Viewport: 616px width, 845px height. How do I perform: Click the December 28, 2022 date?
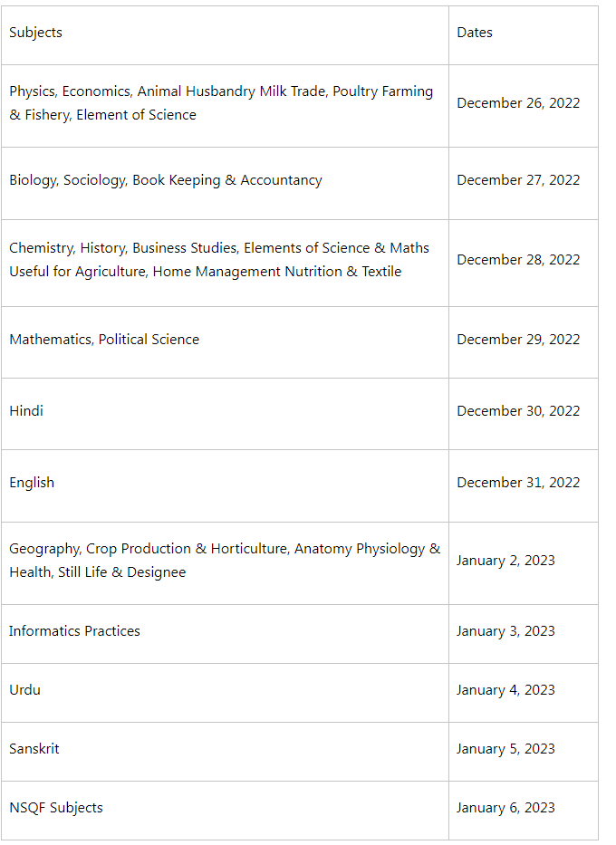coord(518,260)
